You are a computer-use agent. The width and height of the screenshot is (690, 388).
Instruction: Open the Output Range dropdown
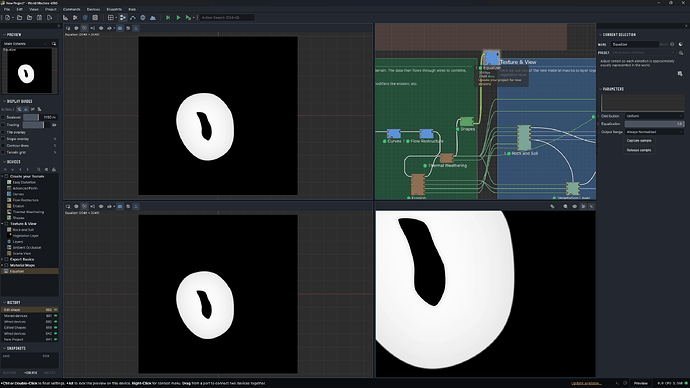pyautogui.click(x=654, y=132)
